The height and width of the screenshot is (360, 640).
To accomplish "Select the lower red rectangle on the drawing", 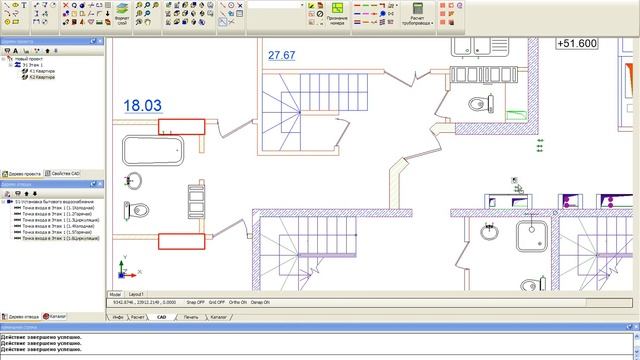I will (182, 241).
